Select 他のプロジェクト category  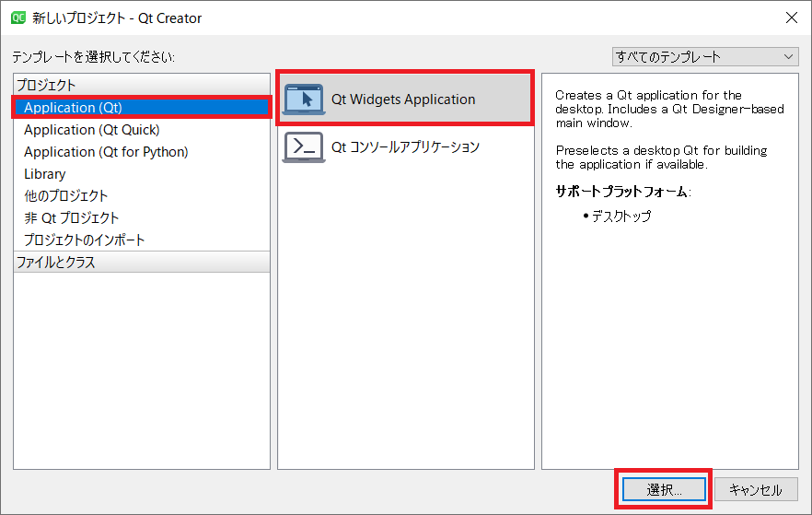142,196
